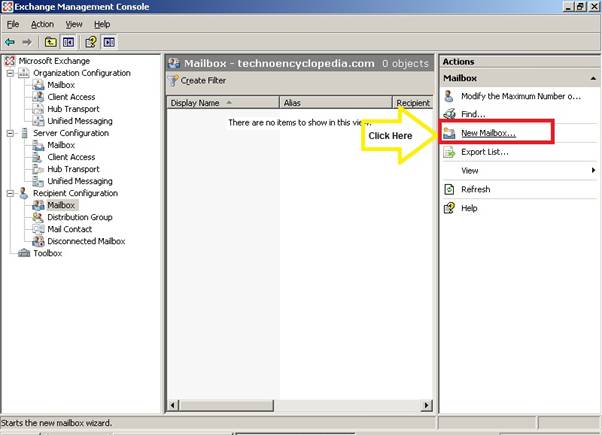The image size is (602, 435).
Task: Click the Disconnected Mailbox icon
Action: click(38, 241)
